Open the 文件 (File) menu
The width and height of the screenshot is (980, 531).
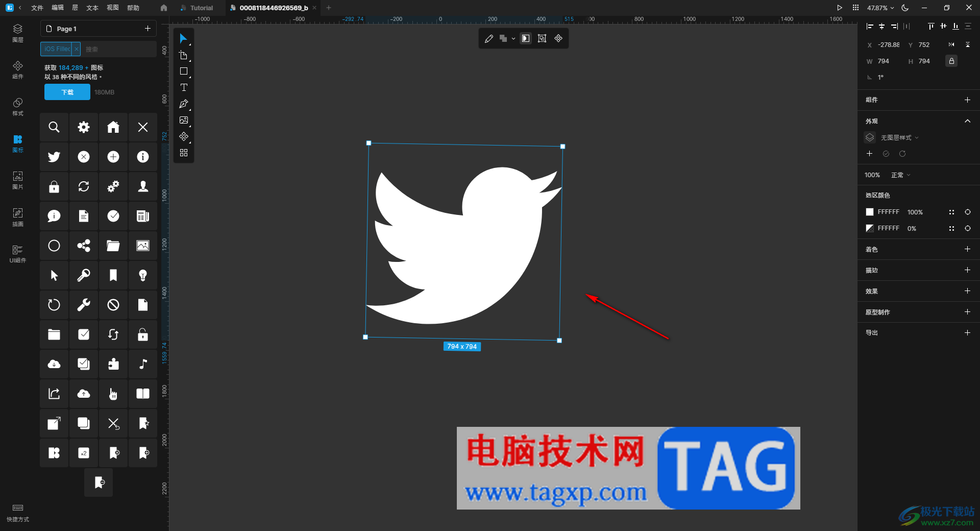(37, 8)
